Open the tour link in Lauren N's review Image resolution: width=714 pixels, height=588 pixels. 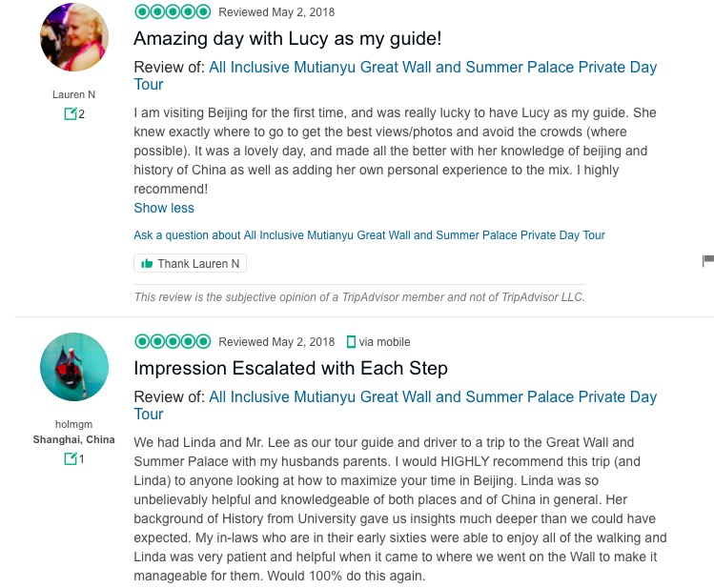click(x=433, y=68)
